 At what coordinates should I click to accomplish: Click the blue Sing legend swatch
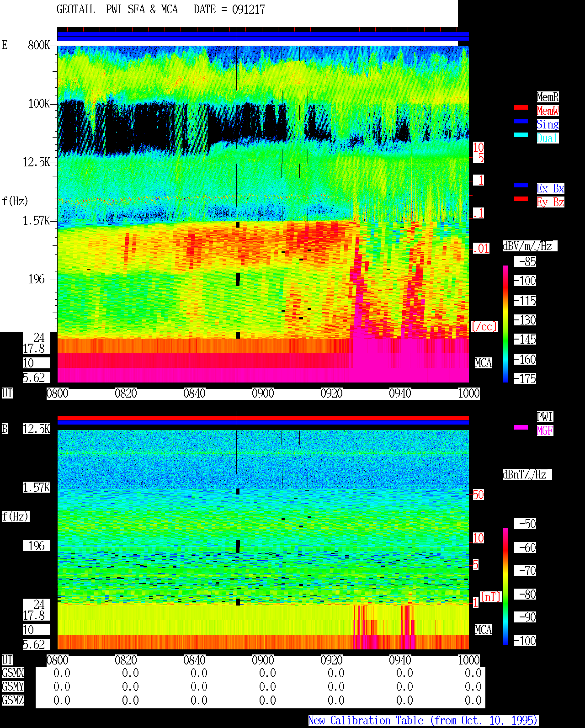[x=521, y=121]
